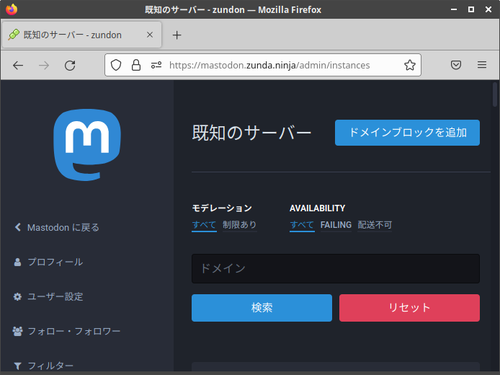Reload the page with refresh icon

point(70,65)
